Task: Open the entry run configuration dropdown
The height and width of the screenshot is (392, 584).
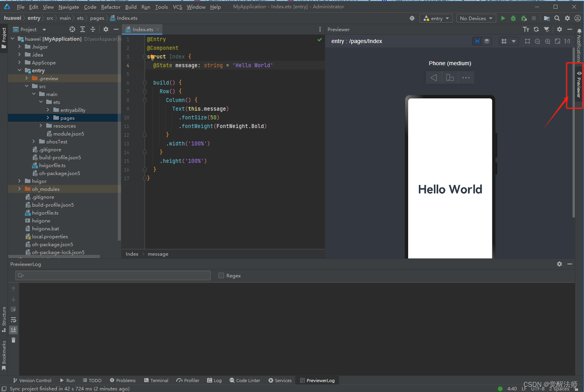Action: point(436,18)
